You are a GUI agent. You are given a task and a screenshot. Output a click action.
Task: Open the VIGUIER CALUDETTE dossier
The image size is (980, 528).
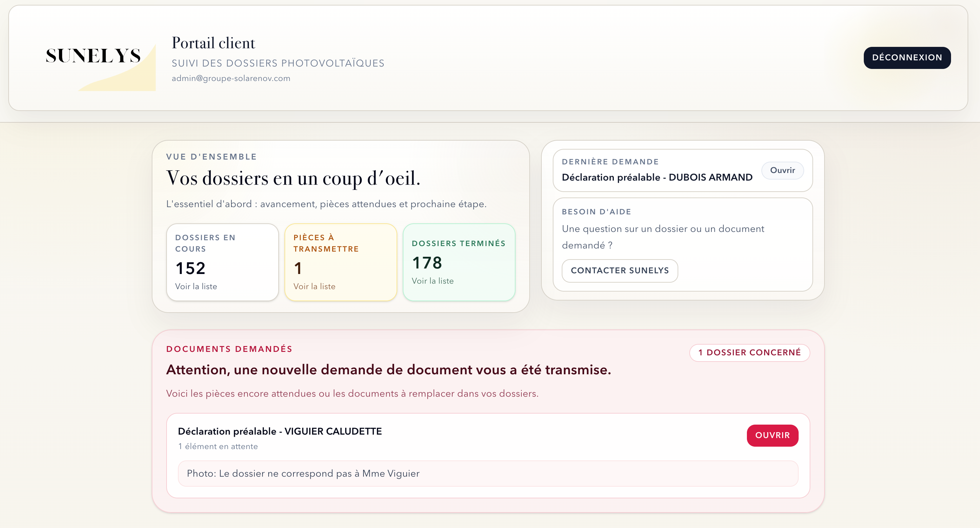point(772,435)
